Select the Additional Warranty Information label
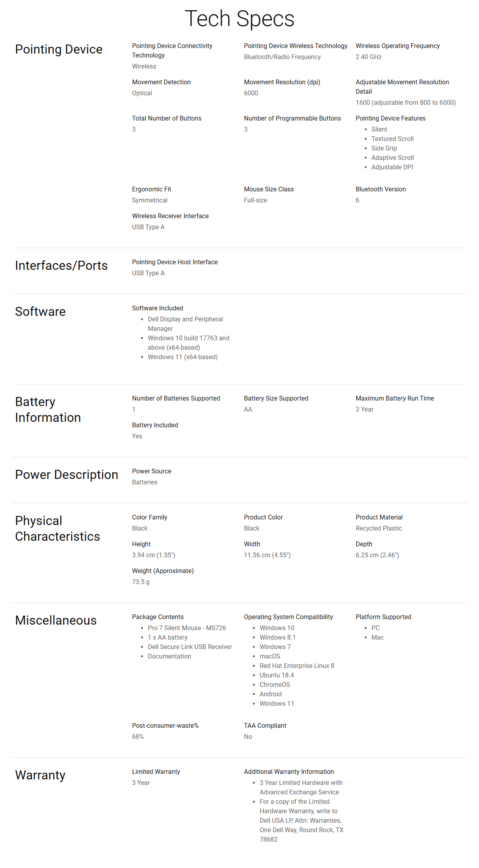The image size is (479, 868). click(x=289, y=772)
